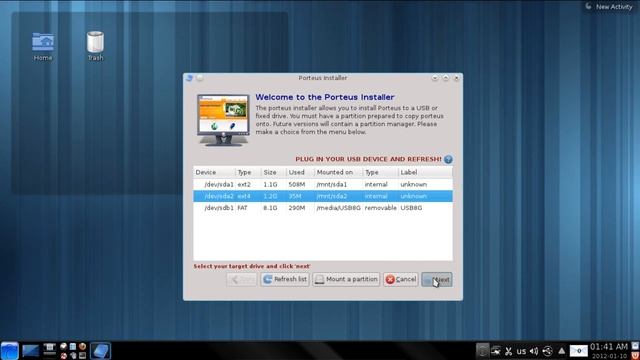Click the lock screen icon above shutdown

[x=636, y=346]
